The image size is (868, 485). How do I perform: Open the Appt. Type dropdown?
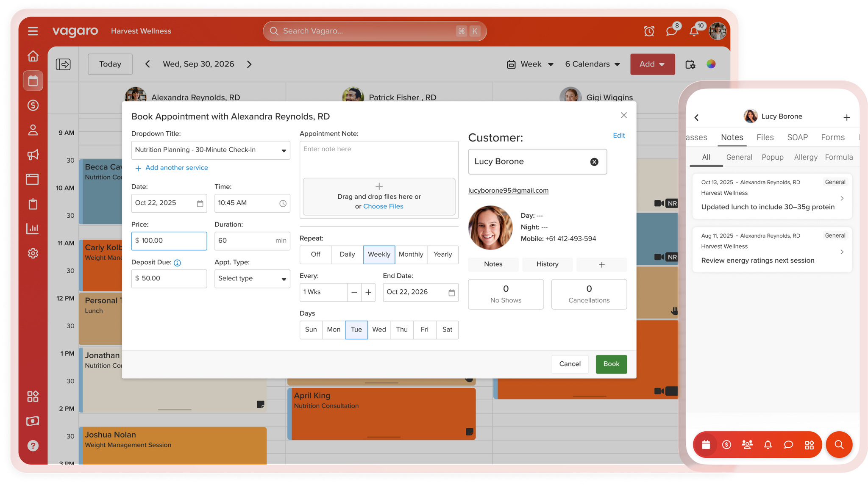click(252, 279)
